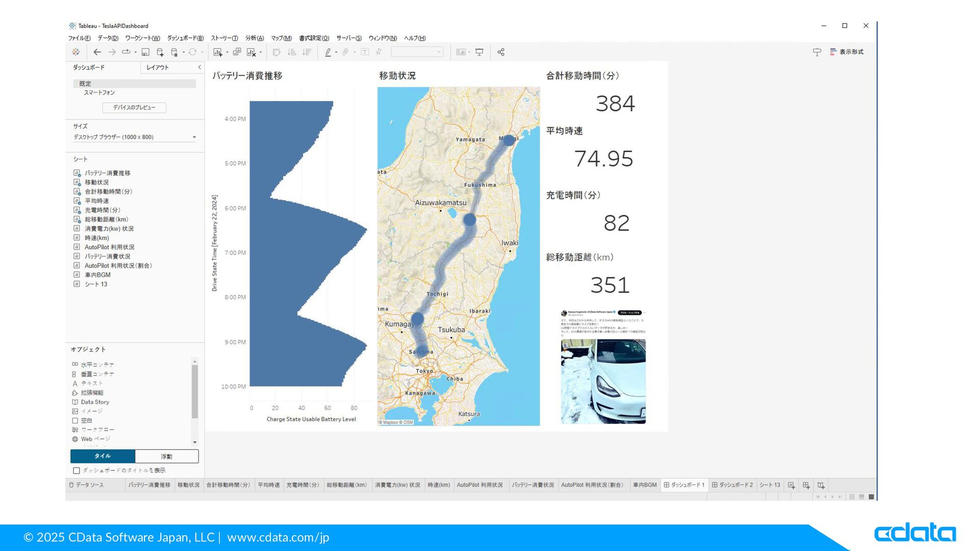Check ダッシュボードのタイトルを表示 checkbox
Image resolution: width=980 pixels, height=551 pixels.
point(77,470)
